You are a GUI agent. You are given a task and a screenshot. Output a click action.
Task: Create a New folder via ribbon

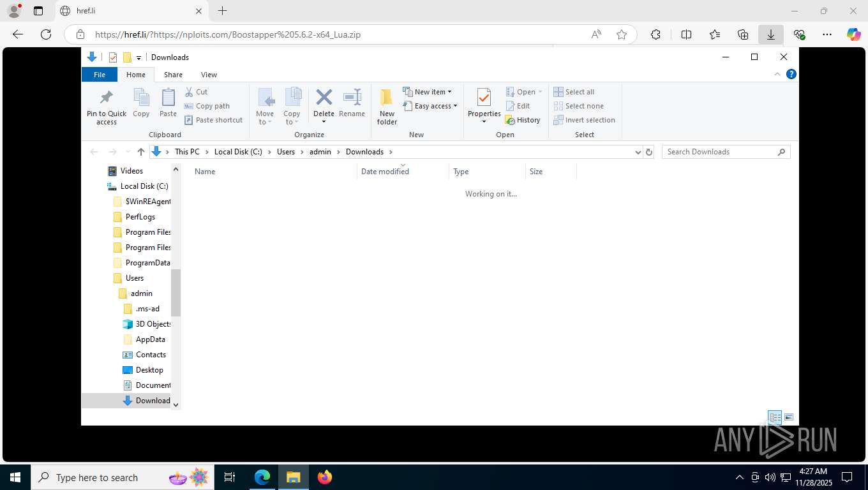pos(387,107)
